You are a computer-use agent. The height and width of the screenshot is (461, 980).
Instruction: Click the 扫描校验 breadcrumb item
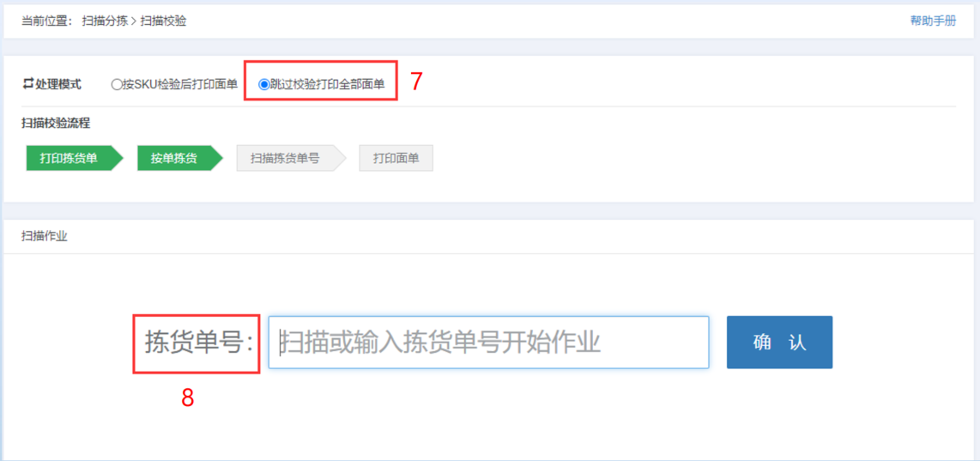point(164,21)
